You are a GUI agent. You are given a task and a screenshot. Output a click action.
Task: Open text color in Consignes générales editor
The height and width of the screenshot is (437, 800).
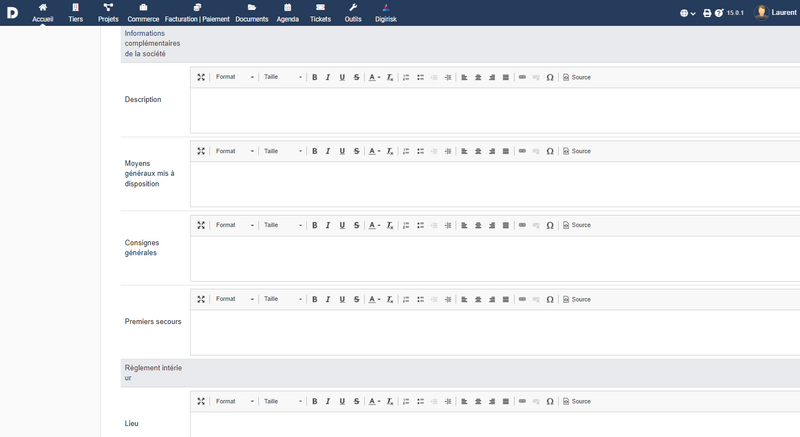[x=374, y=225]
